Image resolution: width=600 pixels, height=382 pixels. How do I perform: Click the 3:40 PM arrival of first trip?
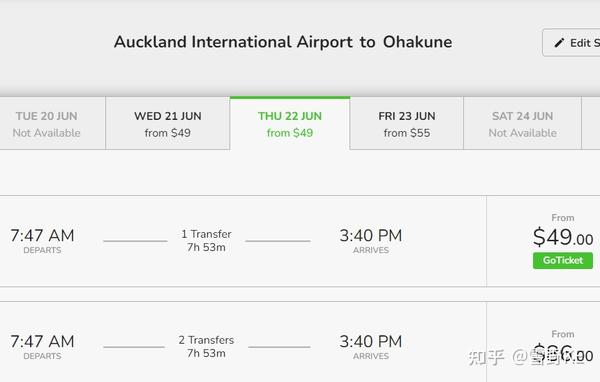coord(371,235)
